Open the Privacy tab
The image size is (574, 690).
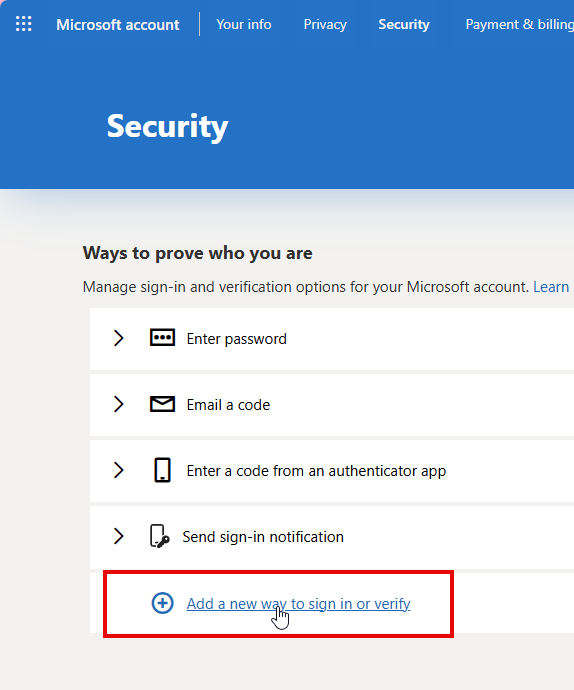click(325, 24)
